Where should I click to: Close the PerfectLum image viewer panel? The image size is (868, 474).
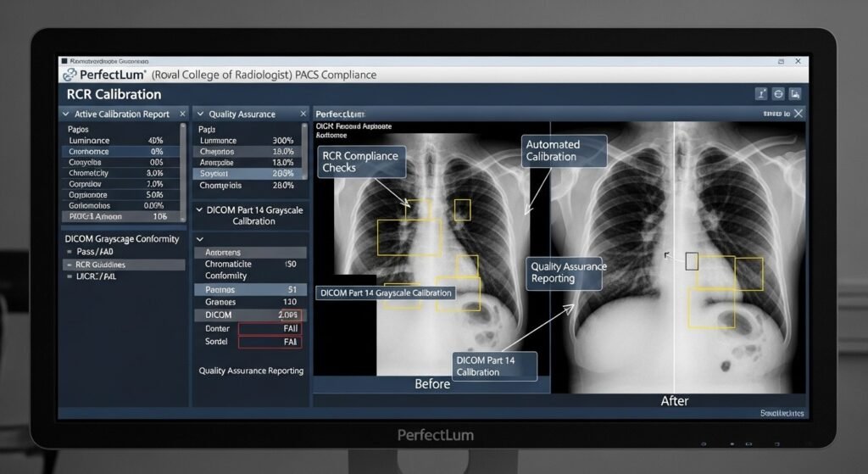pyautogui.click(x=798, y=113)
